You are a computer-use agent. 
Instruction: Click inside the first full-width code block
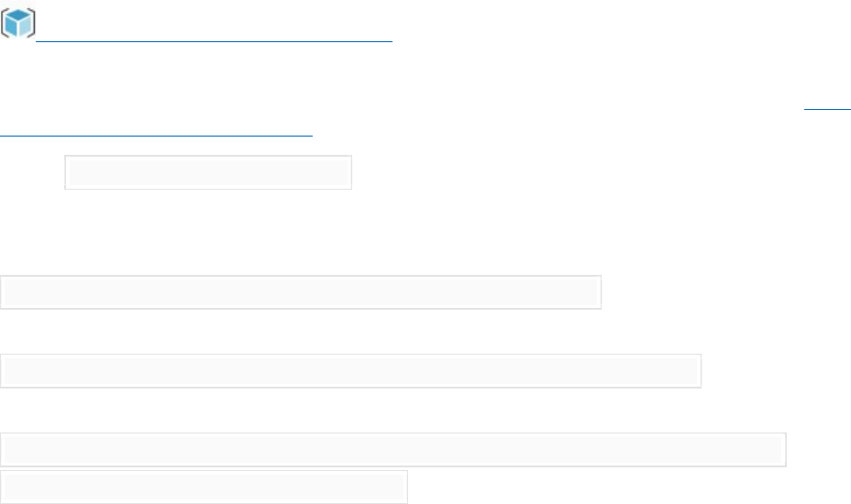tap(301, 292)
